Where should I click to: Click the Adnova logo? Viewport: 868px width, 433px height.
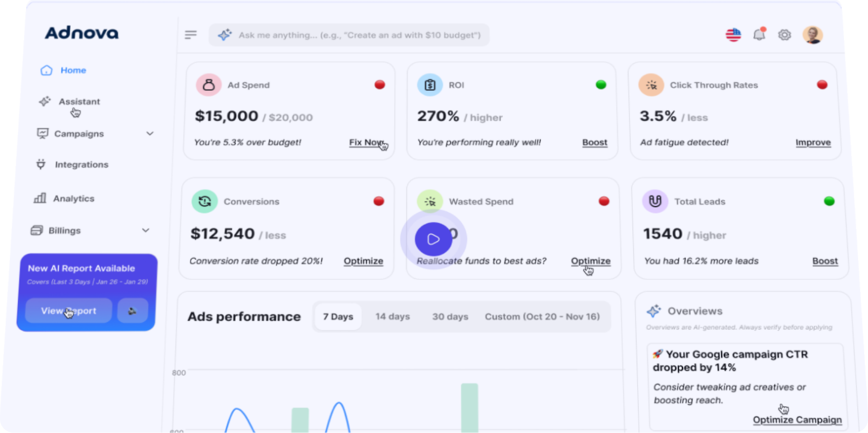(x=81, y=33)
